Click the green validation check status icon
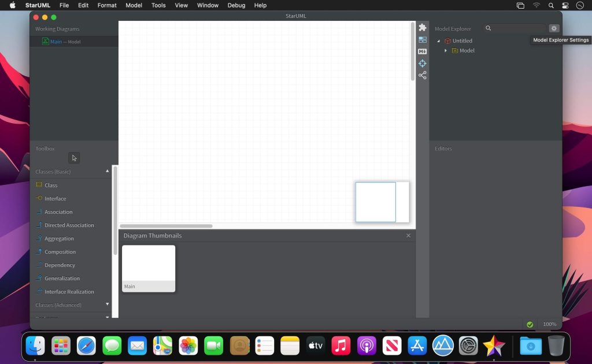Viewport: 592px width, 364px height. (530, 324)
